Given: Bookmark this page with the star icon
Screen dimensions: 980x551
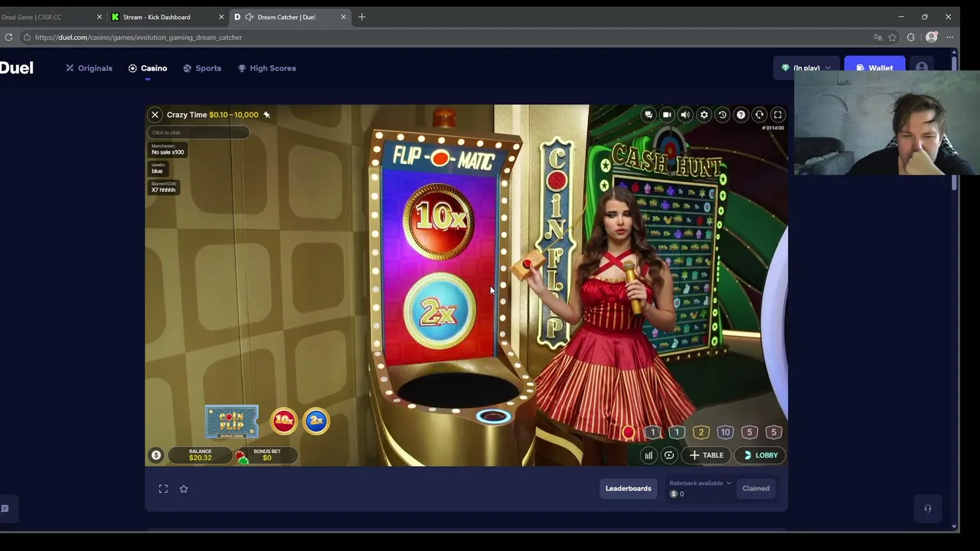Looking at the screenshot, I should pos(892,37).
